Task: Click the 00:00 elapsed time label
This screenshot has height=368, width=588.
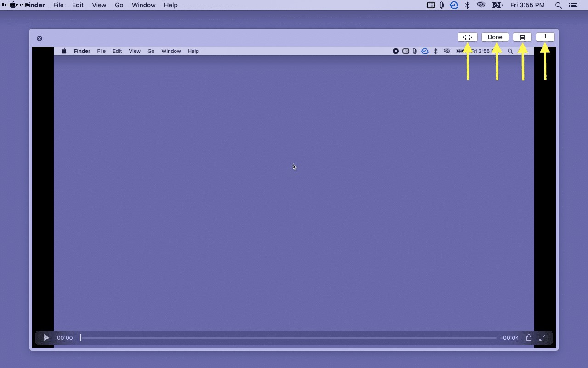Action: point(65,338)
